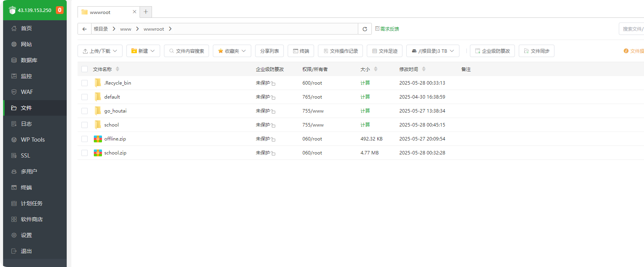Click the offline.zip archive icon

coord(98,139)
